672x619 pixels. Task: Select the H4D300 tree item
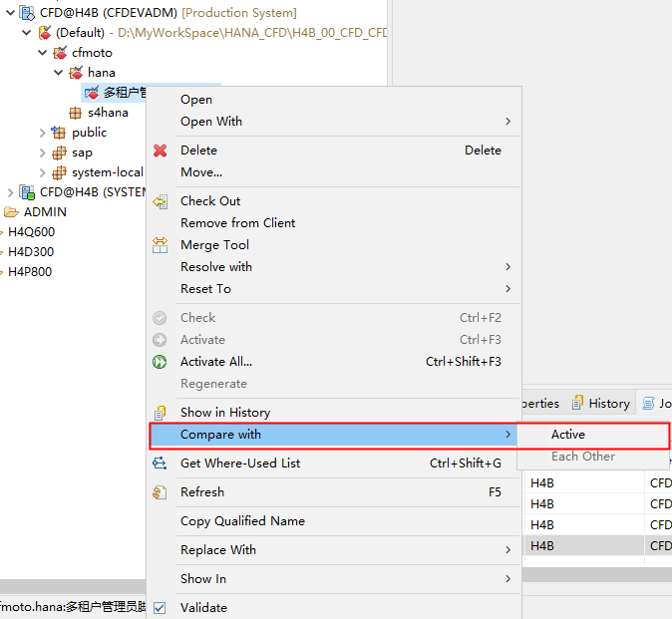31,252
